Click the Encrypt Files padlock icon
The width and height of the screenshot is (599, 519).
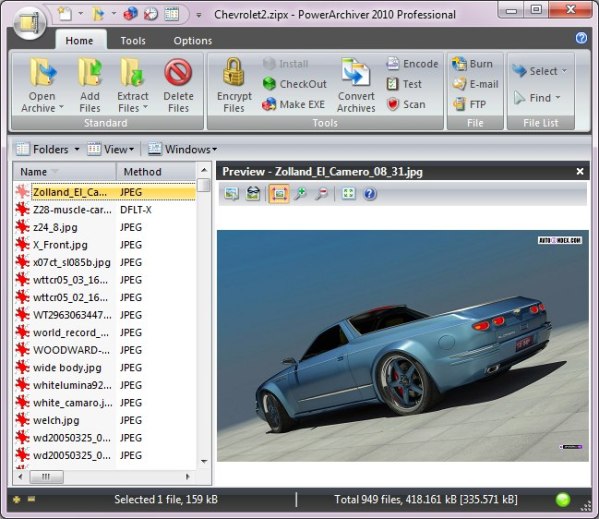click(233, 72)
